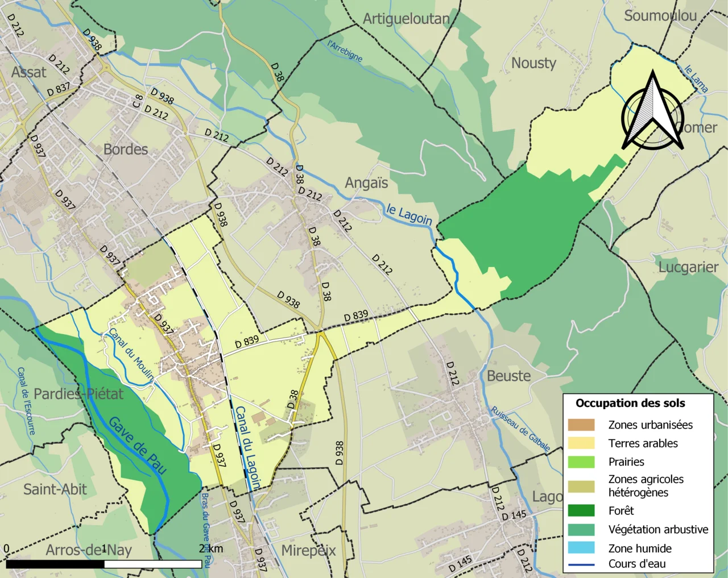Viewport: 728px width, 578px height.
Task: Select the Canal du Moulin label
Action: [x=131, y=354]
